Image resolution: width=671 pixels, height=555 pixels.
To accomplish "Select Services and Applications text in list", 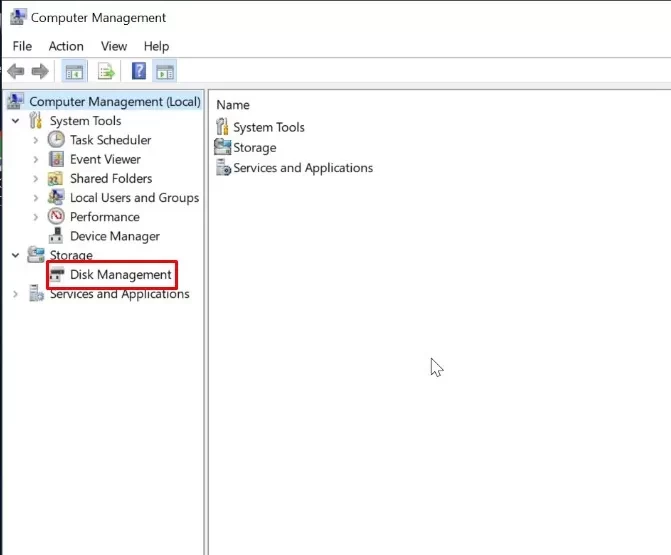I will pos(303,168).
